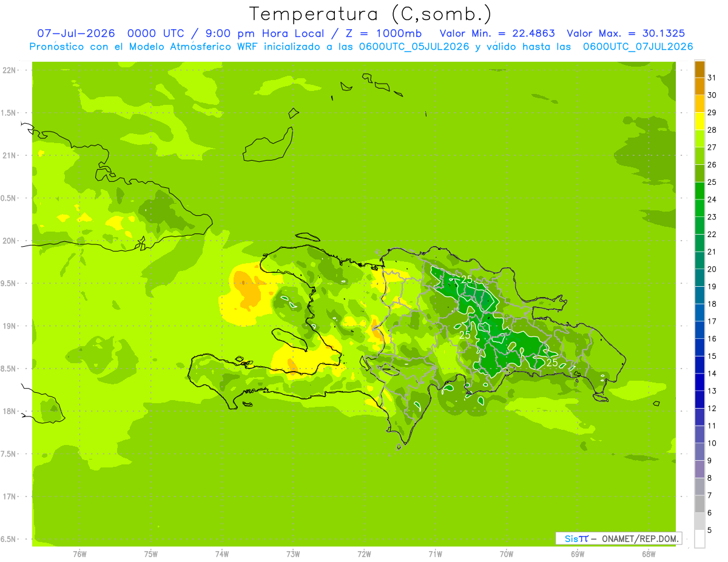The width and height of the screenshot is (728, 562).
Task: Click the blue colorbar segment between 14 and 15
Action: [699, 365]
